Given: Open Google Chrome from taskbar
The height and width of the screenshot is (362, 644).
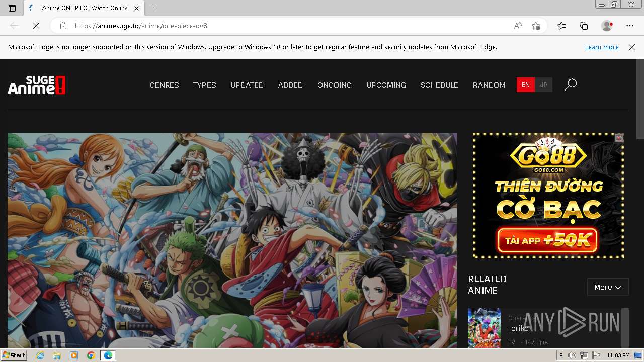Looking at the screenshot, I should (91, 355).
